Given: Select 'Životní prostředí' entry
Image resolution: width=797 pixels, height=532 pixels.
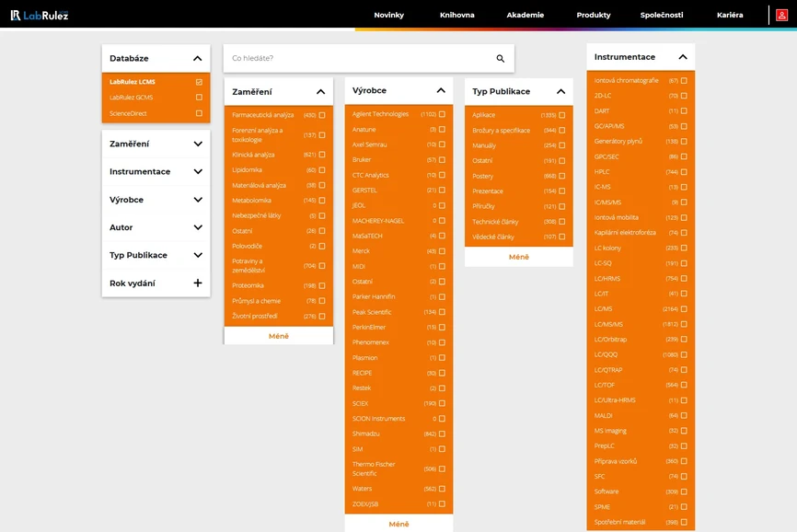Looking at the screenshot, I should click(279, 316).
